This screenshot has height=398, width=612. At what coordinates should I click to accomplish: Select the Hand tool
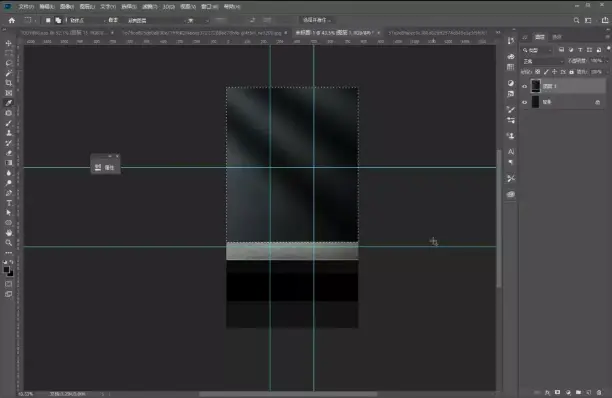coord(9,233)
